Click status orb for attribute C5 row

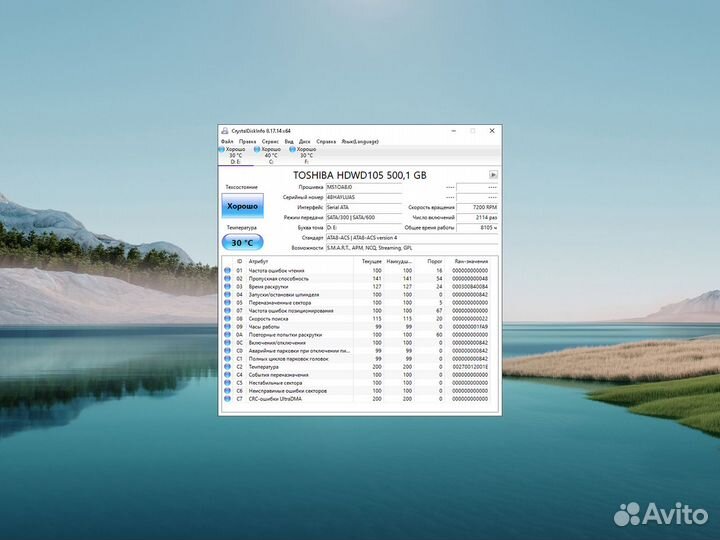[227, 383]
